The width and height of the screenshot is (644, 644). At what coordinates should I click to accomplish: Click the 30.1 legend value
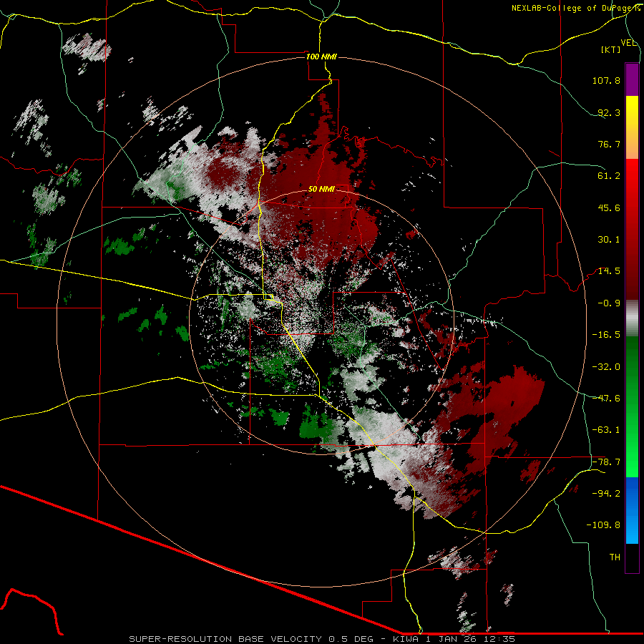[x=609, y=240]
